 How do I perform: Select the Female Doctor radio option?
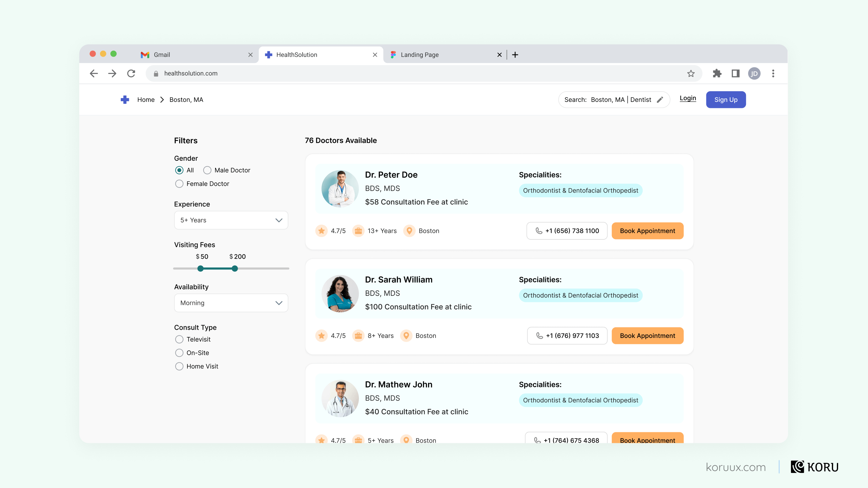coord(179,184)
